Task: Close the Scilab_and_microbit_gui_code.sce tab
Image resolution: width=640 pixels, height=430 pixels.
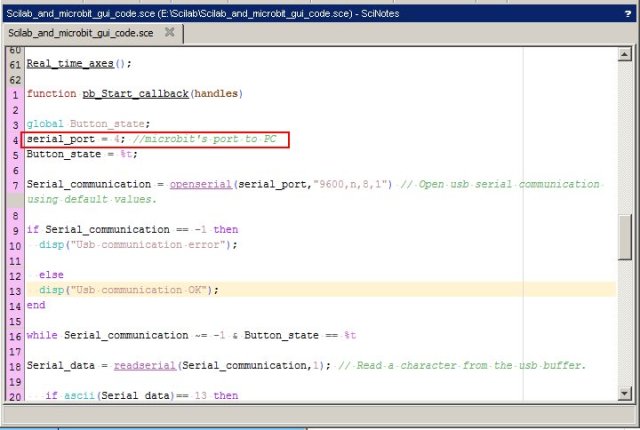Action: [169, 32]
